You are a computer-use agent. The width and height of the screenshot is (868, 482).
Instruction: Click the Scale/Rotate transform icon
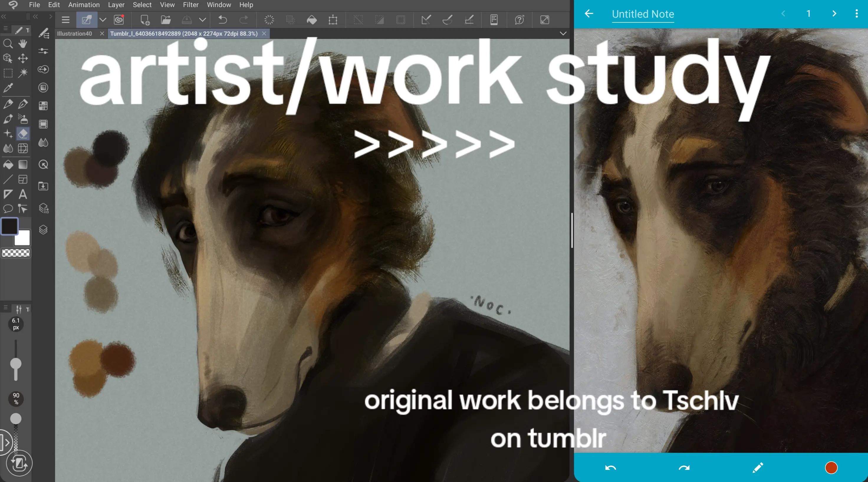(x=333, y=20)
